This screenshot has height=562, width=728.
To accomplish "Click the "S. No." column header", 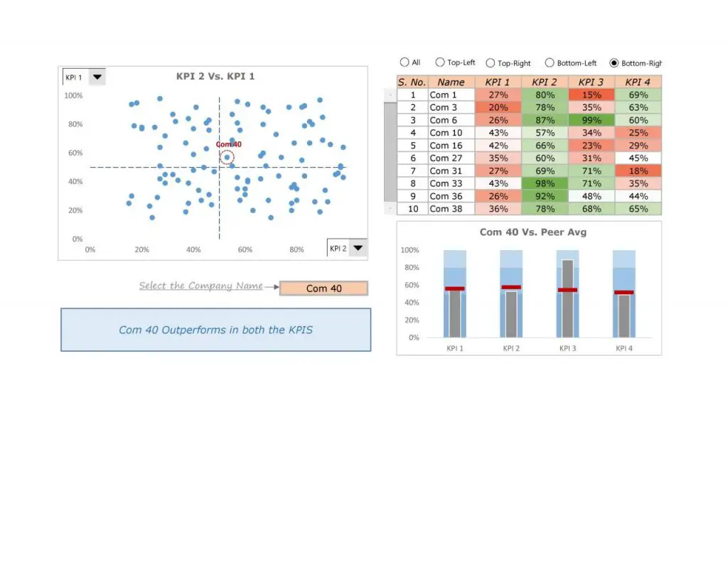I will [x=412, y=82].
